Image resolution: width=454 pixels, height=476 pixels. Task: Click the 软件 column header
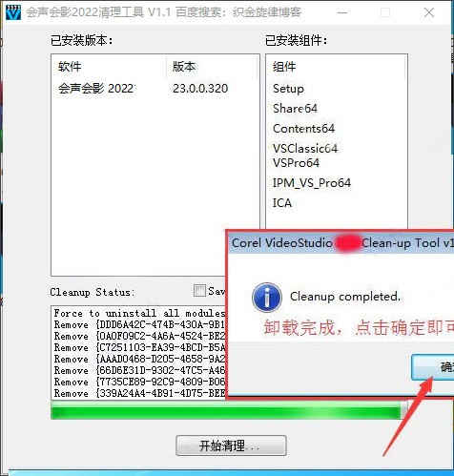tap(70, 67)
